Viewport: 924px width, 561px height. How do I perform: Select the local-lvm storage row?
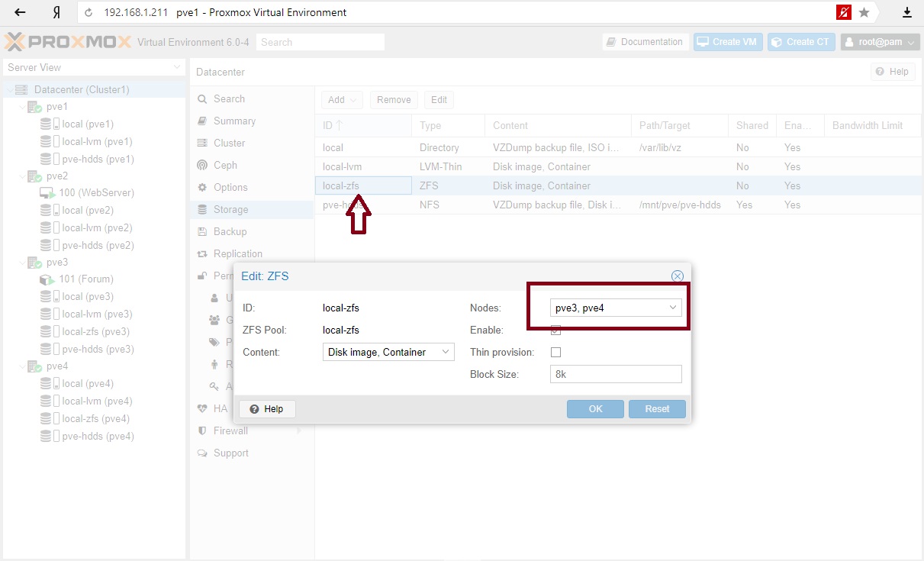[x=619, y=166]
